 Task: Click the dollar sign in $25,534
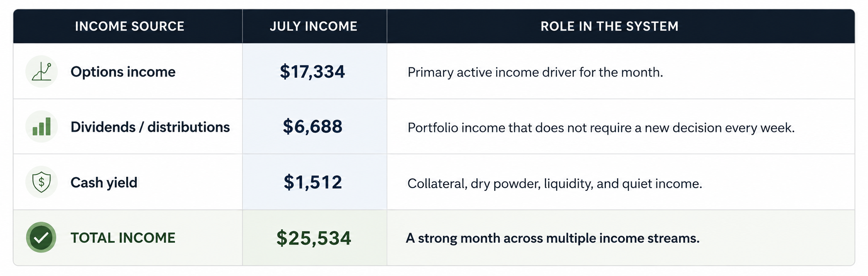coord(282,238)
